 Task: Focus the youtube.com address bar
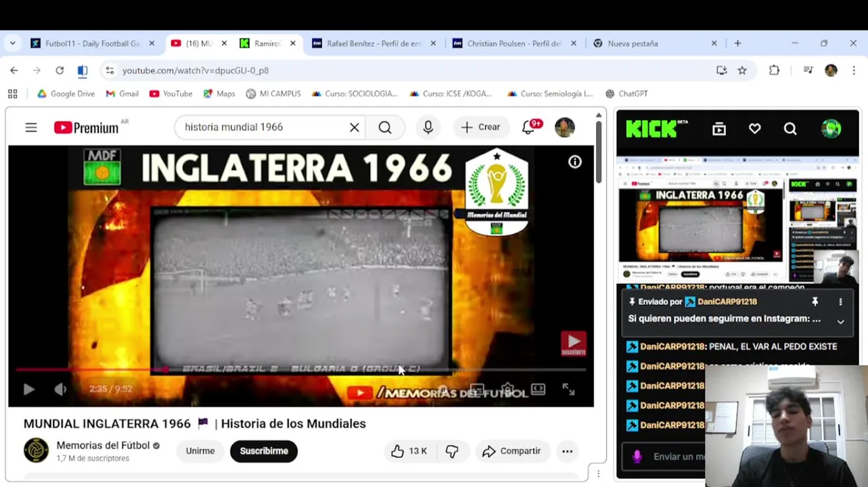(406, 70)
